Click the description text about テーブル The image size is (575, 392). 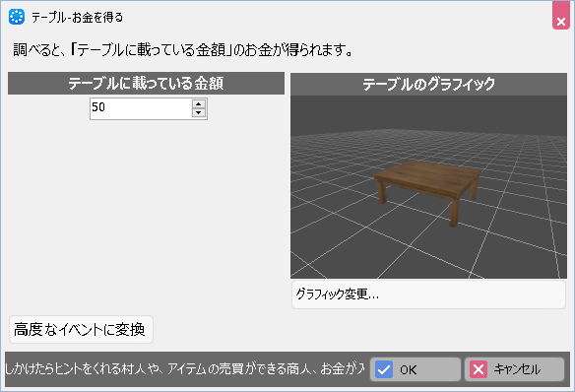(x=183, y=50)
